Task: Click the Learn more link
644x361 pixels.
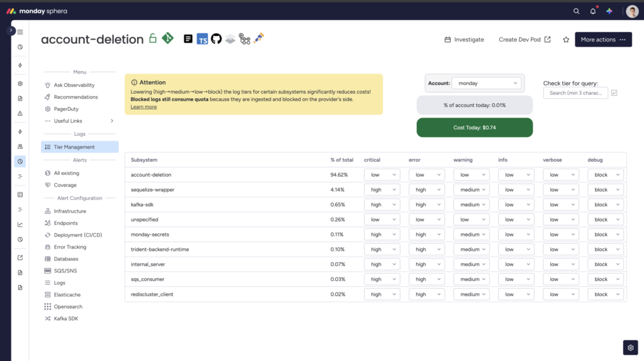Action: 143,107
